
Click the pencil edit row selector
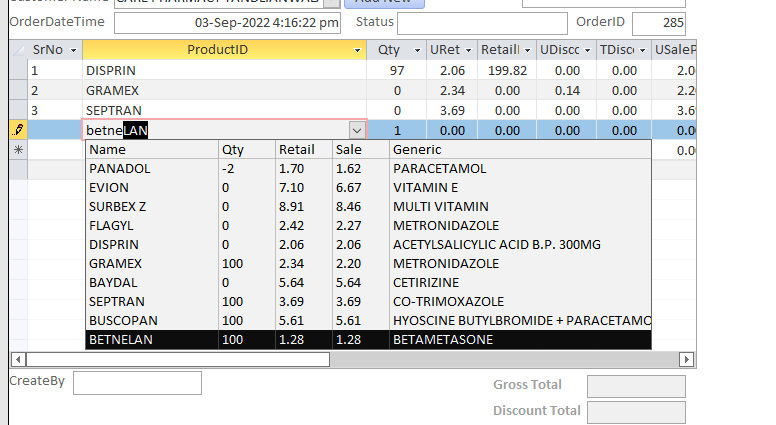point(18,130)
